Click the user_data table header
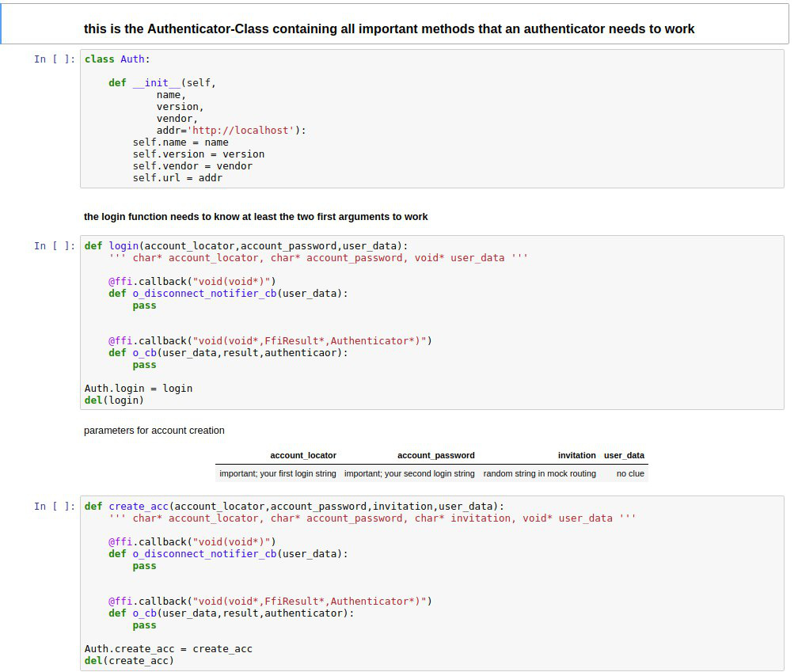This screenshot has height=672, width=798. pos(624,455)
